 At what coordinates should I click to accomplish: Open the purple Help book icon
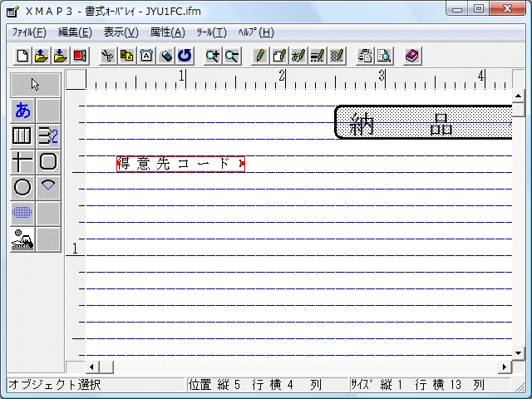[x=412, y=56]
